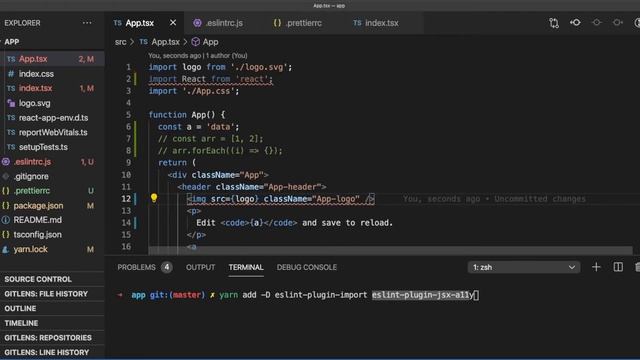The width and height of the screenshot is (640, 360).
Task: Click in the terminal command line
Action: [298, 295]
